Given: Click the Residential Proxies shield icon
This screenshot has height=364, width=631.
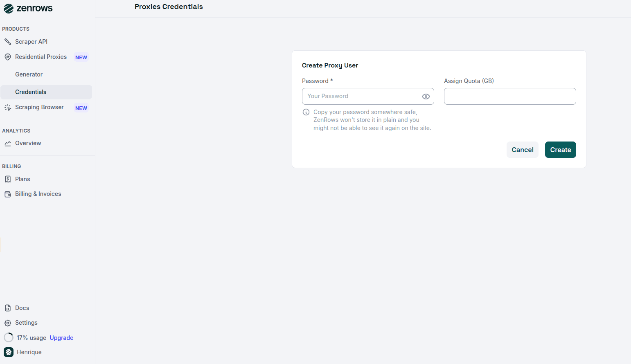Looking at the screenshot, I should click(x=8, y=57).
